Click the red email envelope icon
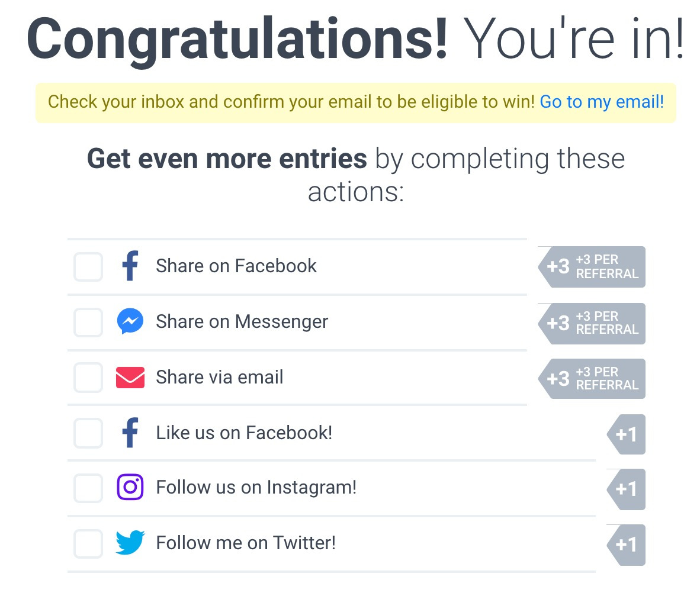Viewport: 700px width, 593px height. pyautogui.click(x=130, y=377)
